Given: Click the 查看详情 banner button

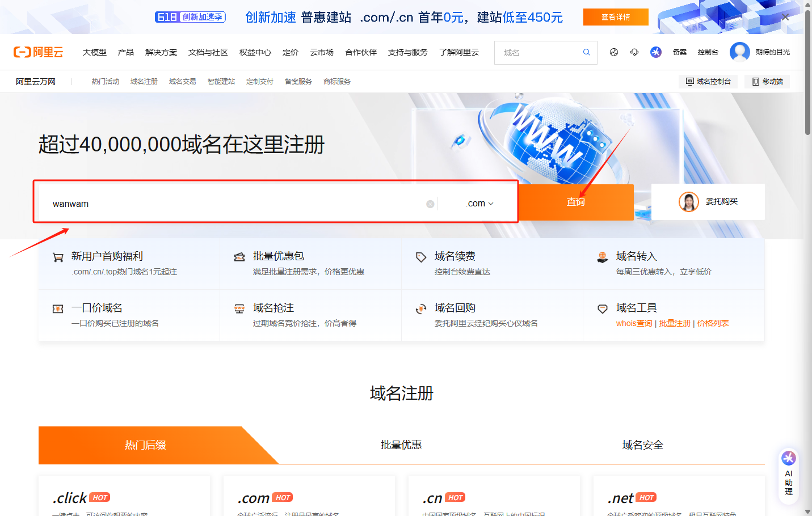Looking at the screenshot, I should (616, 17).
